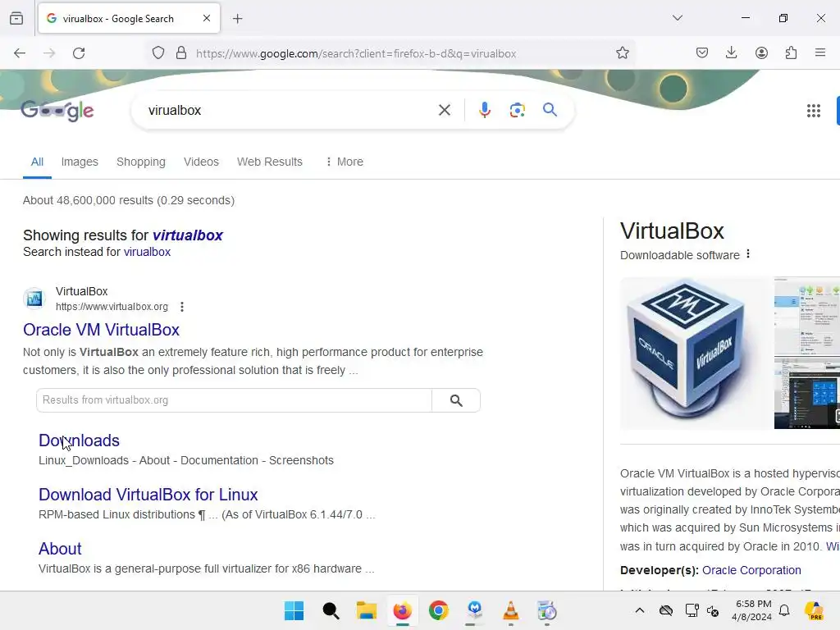Open the Firefox extensions puzzle icon
The image size is (840, 630).
pos(791,52)
